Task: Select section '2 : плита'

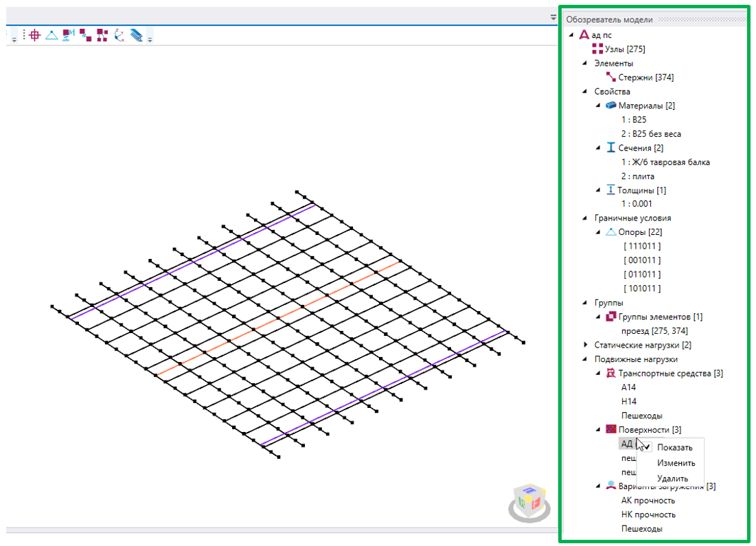Action: coord(637,176)
